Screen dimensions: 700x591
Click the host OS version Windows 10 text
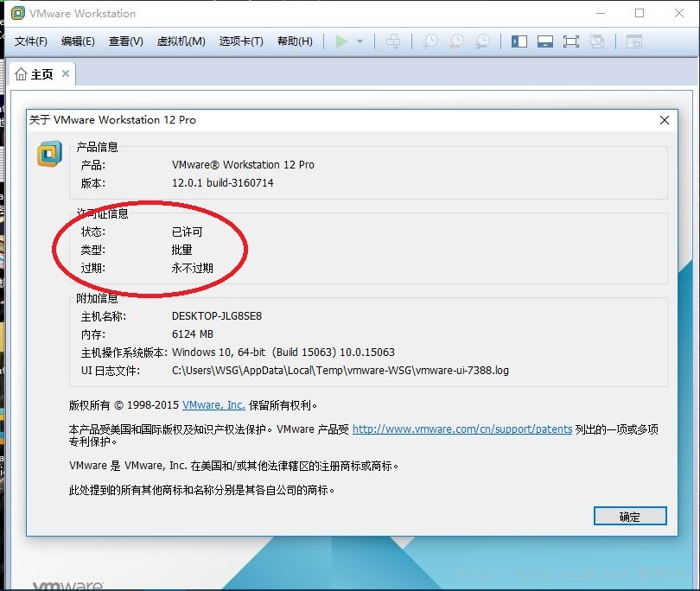click(x=283, y=353)
